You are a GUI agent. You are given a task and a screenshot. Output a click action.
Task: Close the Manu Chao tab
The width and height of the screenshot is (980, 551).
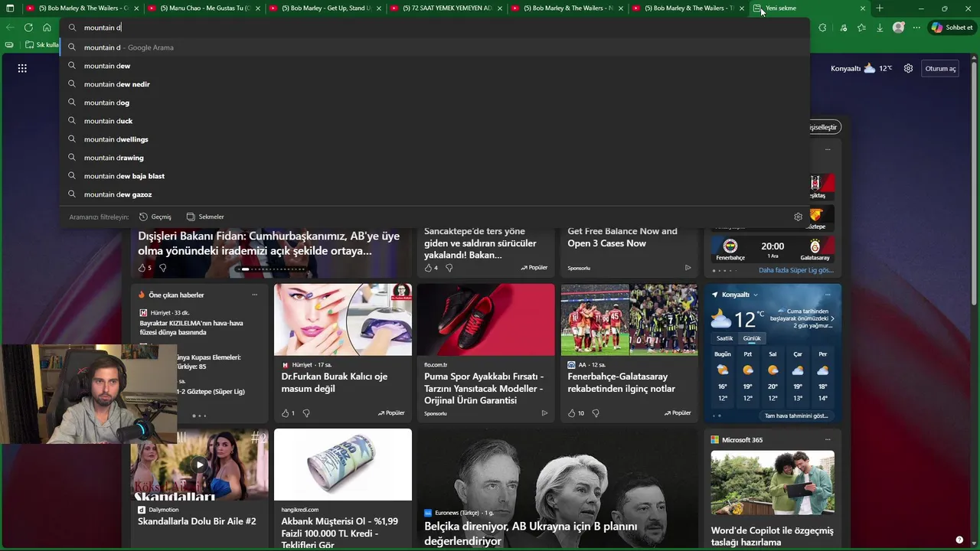258,8
